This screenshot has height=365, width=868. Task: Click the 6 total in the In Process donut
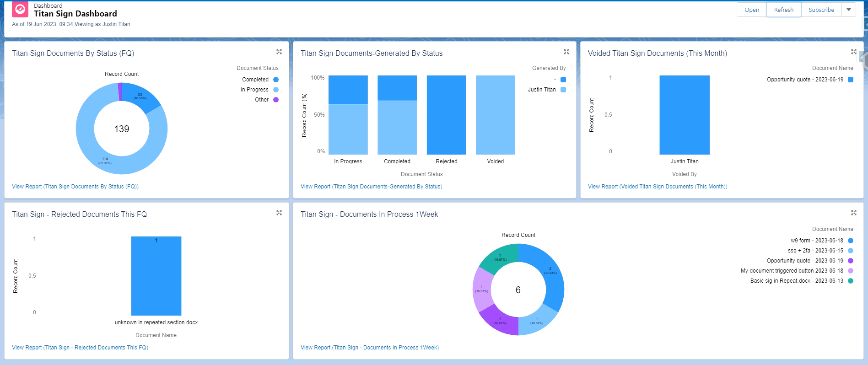click(x=518, y=290)
